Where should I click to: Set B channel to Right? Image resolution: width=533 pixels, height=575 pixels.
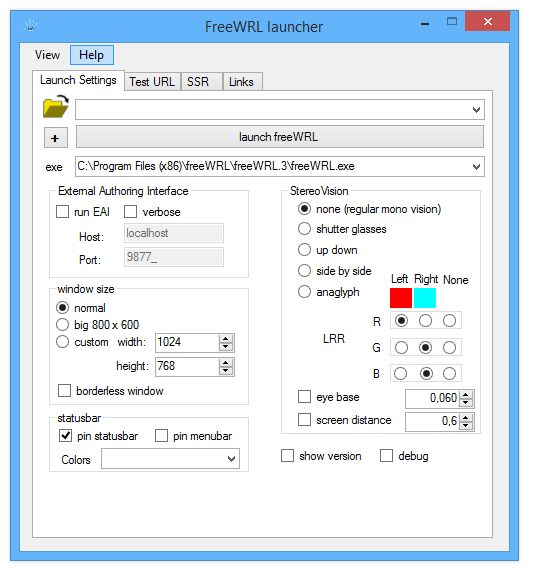coord(426,374)
